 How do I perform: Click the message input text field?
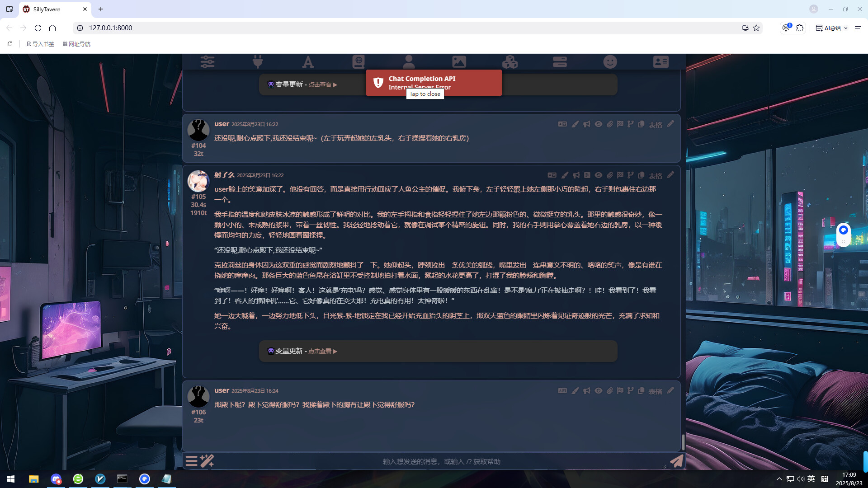441,461
